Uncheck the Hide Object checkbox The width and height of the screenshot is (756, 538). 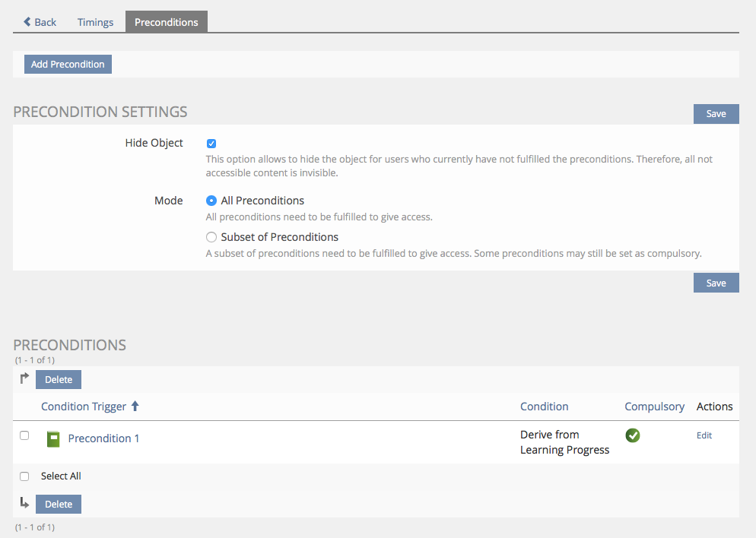211,144
